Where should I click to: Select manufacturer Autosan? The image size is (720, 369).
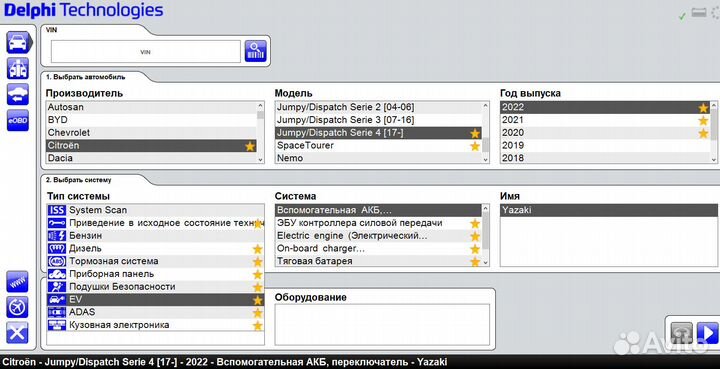[x=152, y=107]
